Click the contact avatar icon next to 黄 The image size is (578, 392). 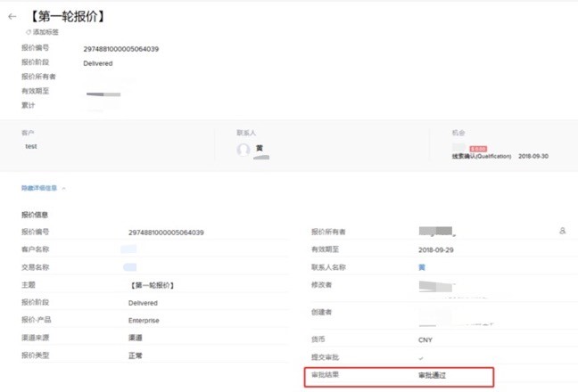[x=244, y=150]
